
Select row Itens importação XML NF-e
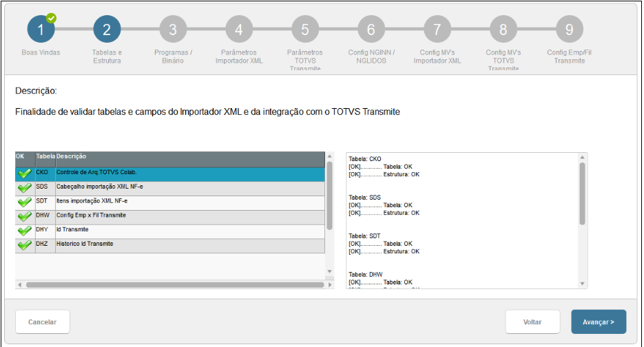tap(170, 203)
